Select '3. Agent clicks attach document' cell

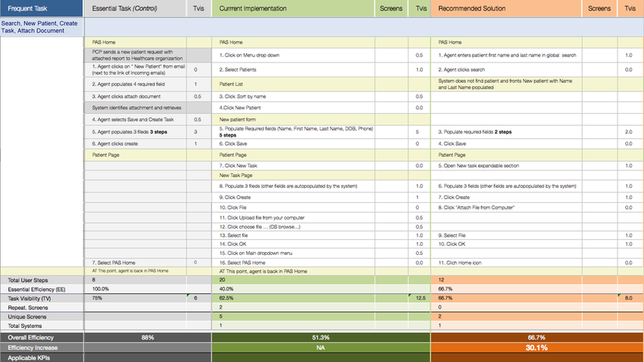tap(136, 97)
